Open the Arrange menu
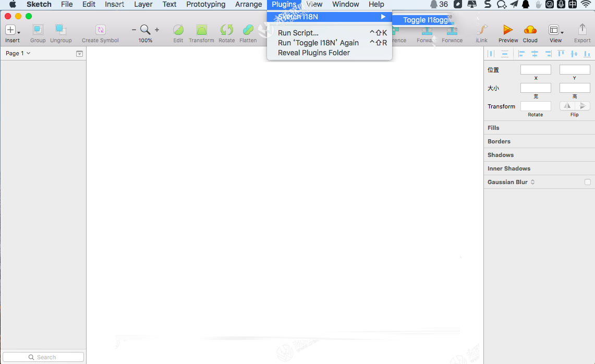Image resolution: width=595 pixels, height=364 pixels. coord(249,4)
